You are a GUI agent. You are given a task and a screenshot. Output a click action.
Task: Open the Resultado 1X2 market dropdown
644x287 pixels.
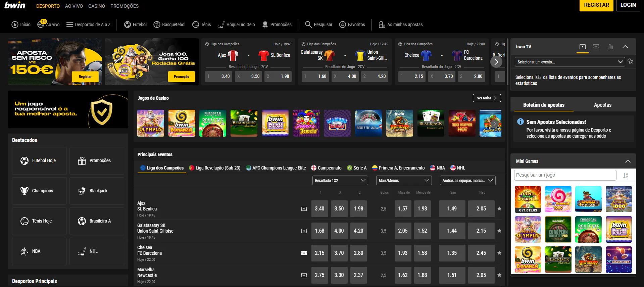coord(340,181)
